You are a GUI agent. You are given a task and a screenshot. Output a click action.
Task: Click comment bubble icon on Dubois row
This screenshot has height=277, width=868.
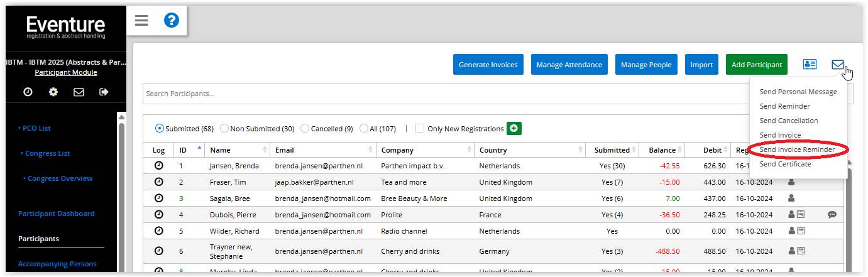click(832, 215)
